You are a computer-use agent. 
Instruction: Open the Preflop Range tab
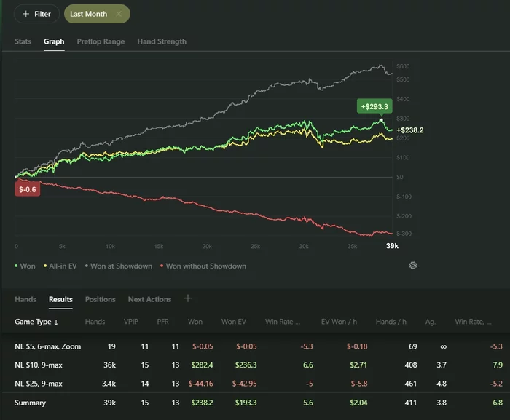point(101,41)
